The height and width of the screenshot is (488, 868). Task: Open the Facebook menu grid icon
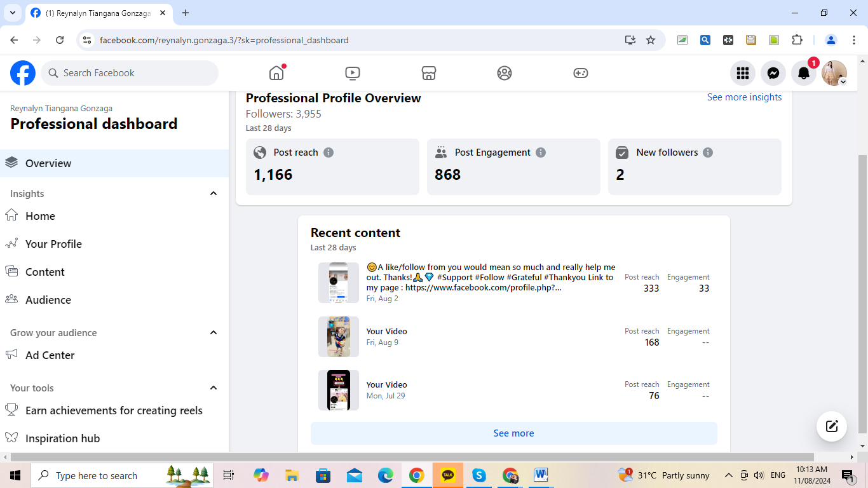pyautogui.click(x=743, y=73)
